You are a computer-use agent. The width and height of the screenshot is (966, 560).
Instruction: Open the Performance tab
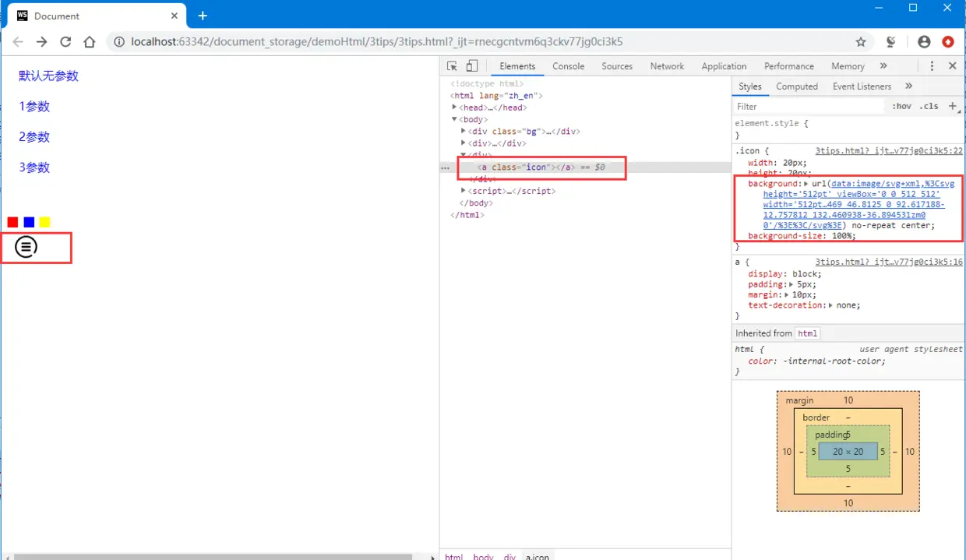coord(789,66)
